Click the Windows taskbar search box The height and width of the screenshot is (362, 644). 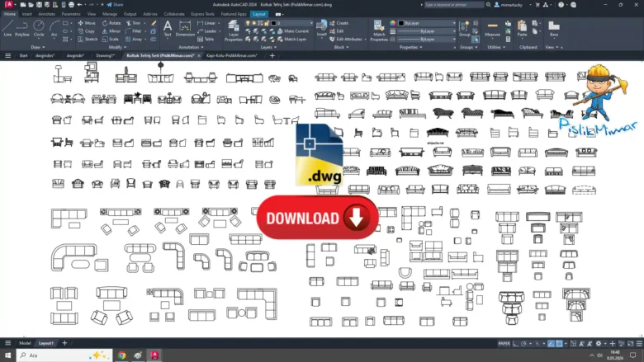[x=64, y=355]
